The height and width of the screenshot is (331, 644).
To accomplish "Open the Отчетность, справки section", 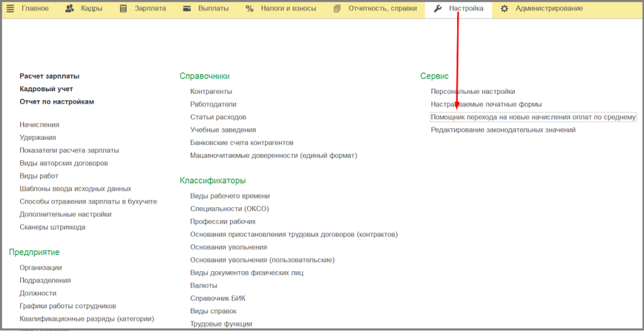I will pyautogui.click(x=383, y=8).
